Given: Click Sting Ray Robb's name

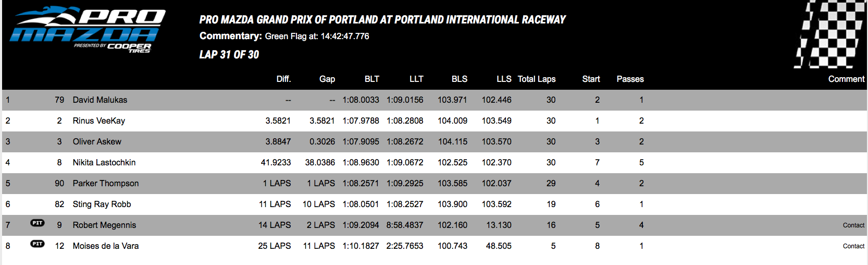Looking at the screenshot, I should [102, 204].
